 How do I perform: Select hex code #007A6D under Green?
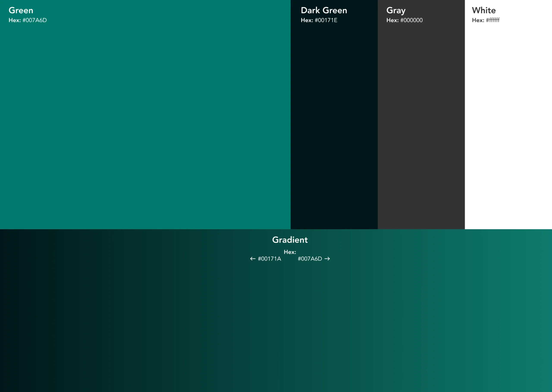34,20
